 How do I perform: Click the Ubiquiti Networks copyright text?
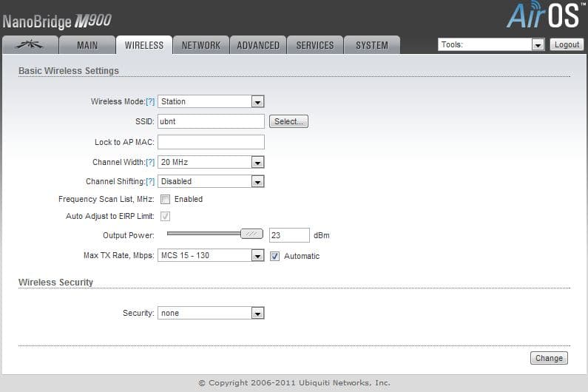294,383
